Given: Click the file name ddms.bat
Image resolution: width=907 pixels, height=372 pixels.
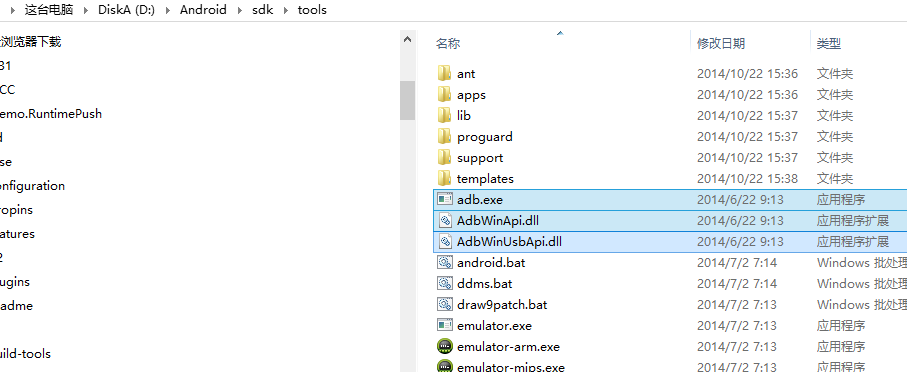Looking at the screenshot, I should tap(485, 283).
